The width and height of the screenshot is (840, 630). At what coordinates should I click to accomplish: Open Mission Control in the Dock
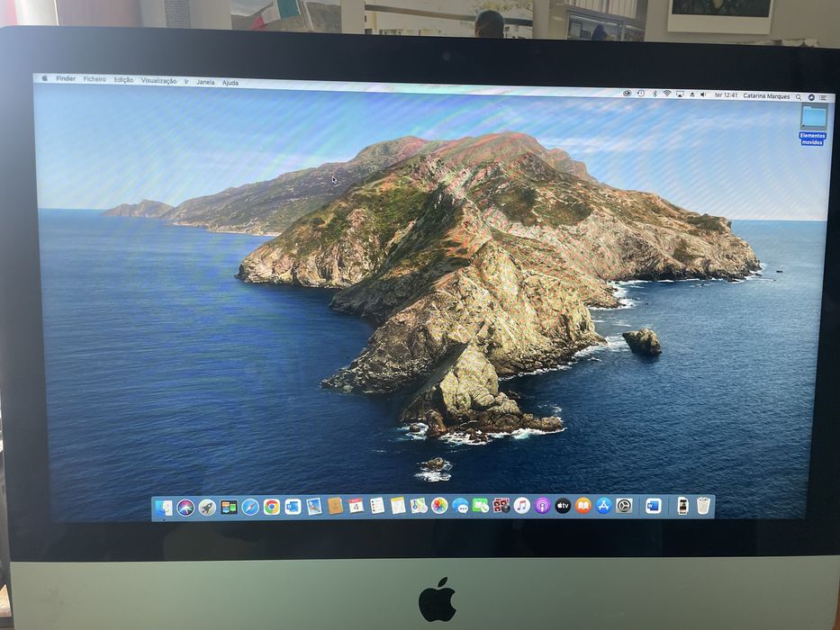pos(229,508)
